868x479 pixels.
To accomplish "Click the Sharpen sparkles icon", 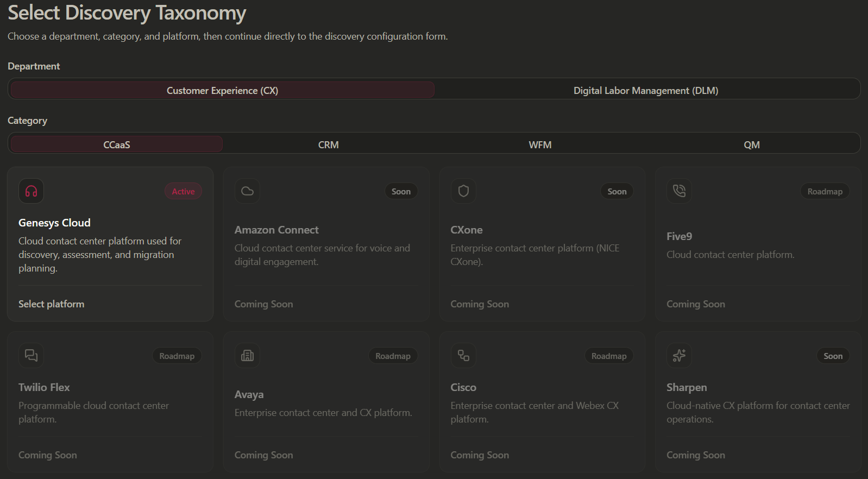I will (679, 356).
